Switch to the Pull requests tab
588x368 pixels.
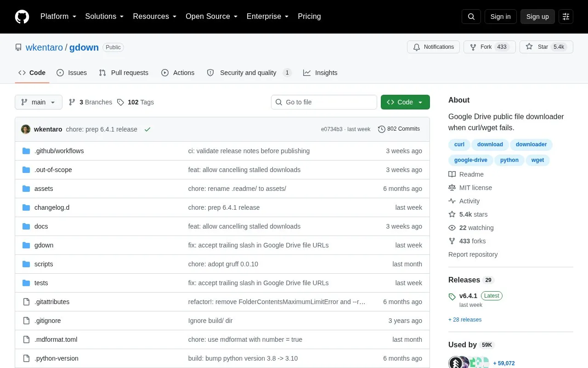click(124, 73)
